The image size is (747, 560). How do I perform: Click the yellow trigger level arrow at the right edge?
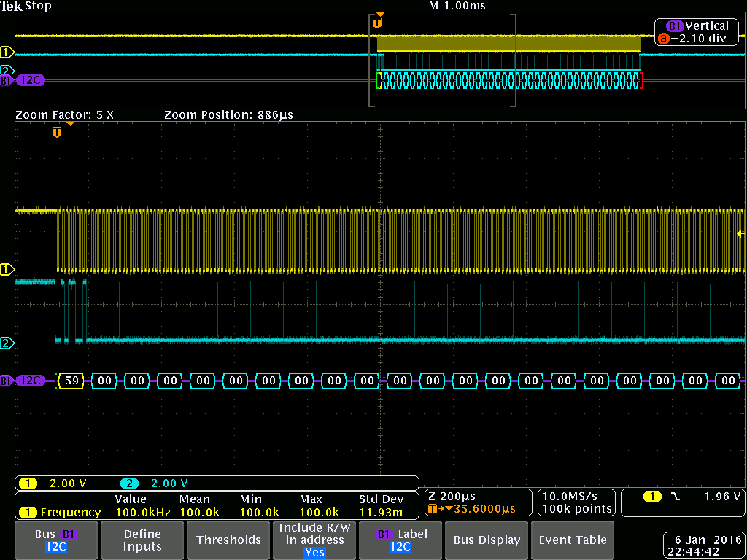(740, 233)
